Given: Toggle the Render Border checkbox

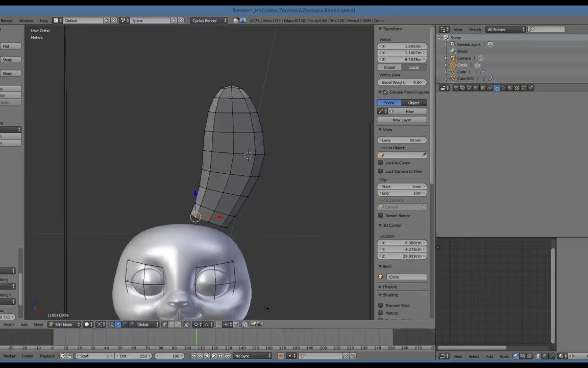Looking at the screenshot, I should (x=380, y=215).
